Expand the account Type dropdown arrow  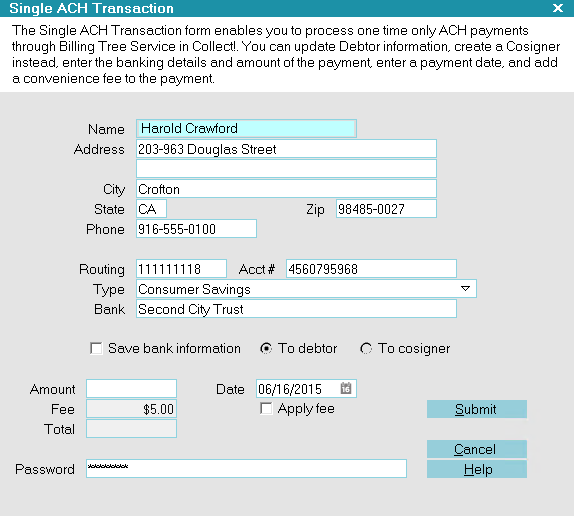click(x=465, y=289)
